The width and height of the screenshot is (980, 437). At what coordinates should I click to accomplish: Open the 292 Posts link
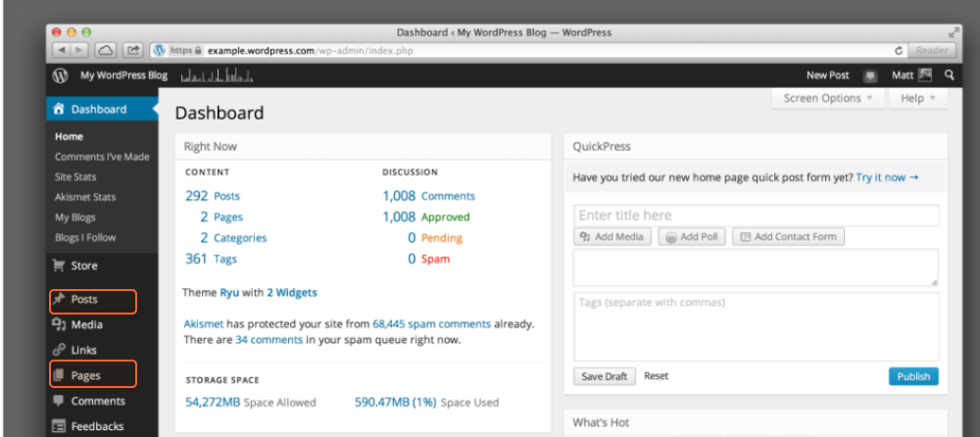pyautogui.click(x=213, y=196)
